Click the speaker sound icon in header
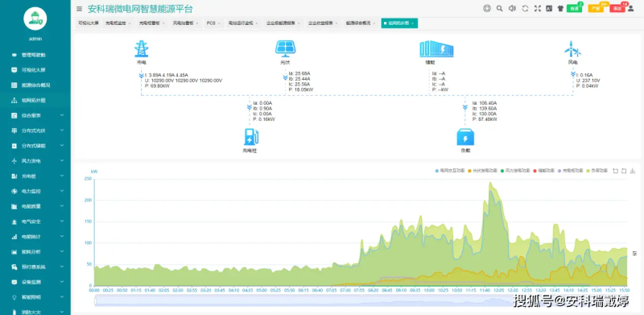This screenshot has width=644, height=315. click(x=512, y=9)
